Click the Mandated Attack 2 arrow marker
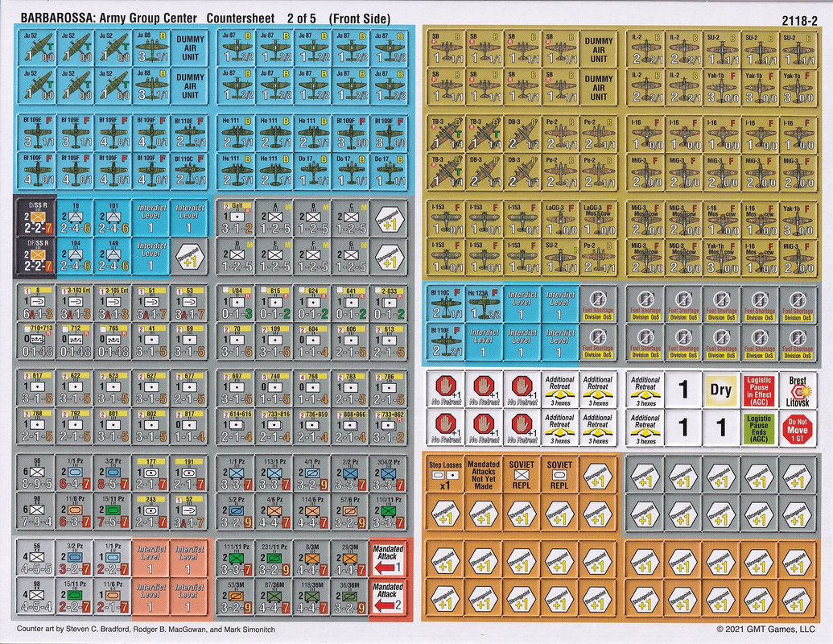 pyautogui.click(x=389, y=597)
